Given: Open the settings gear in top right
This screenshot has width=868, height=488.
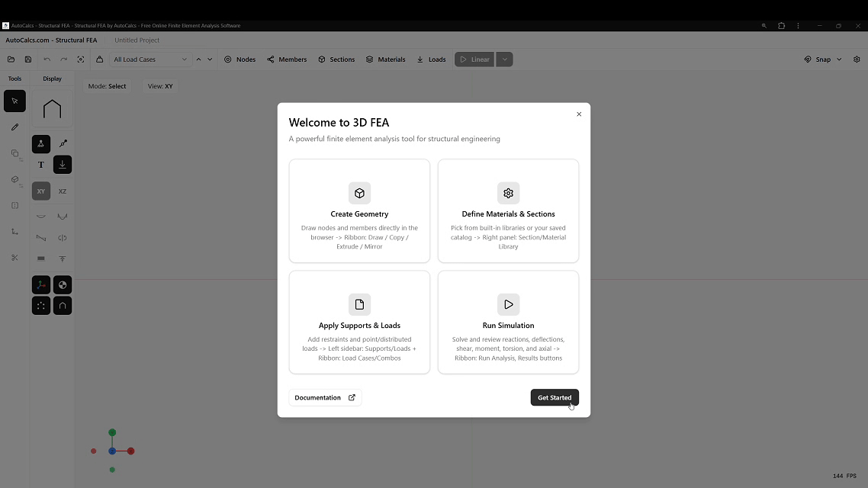Looking at the screenshot, I should click(x=857, y=59).
